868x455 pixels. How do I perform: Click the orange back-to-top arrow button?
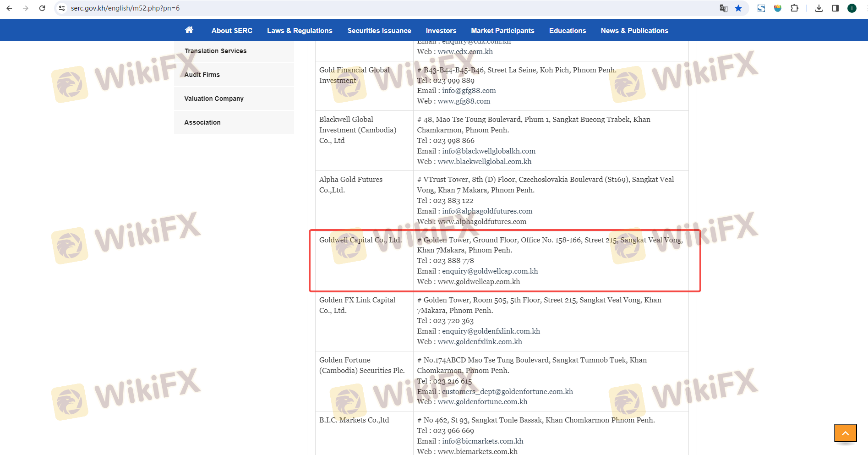pyautogui.click(x=846, y=433)
